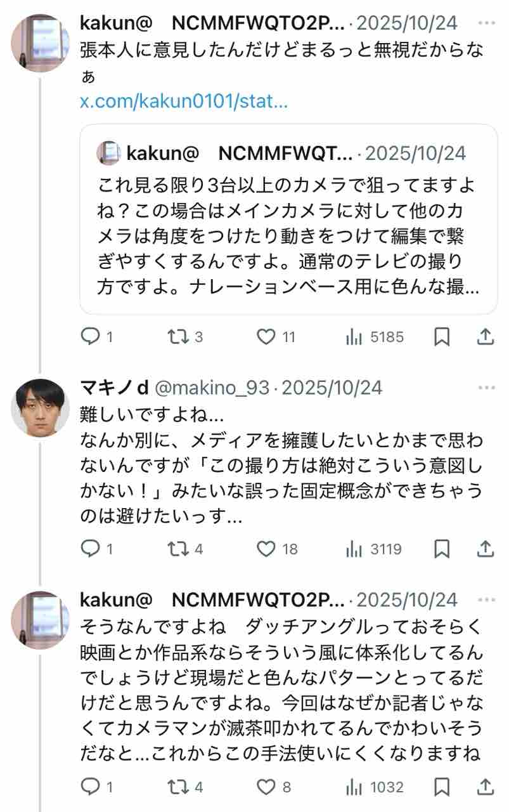Image resolution: width=509 pixels, height=812 pixels.
Task: Like マキノd's tweet with 18 likes
Action: coord(266,549)
